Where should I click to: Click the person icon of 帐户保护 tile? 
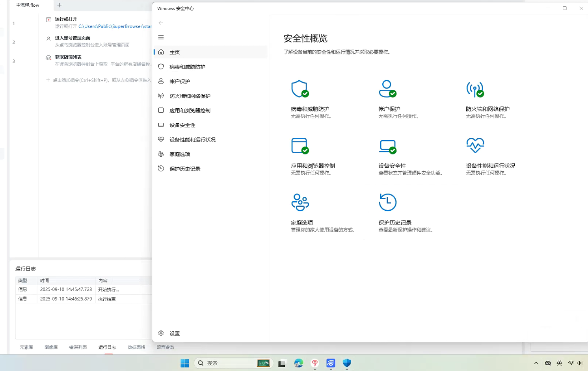pyautogui.click(x=387, y=89)
